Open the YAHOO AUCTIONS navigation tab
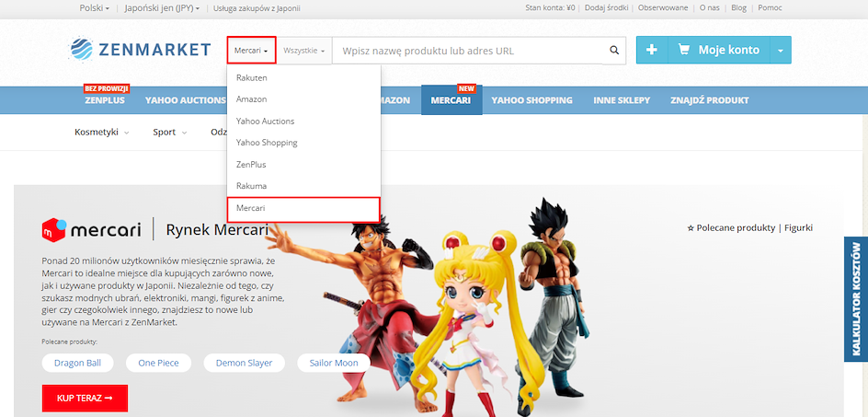This screenshot has width=868, height=417. pos(186,100)
